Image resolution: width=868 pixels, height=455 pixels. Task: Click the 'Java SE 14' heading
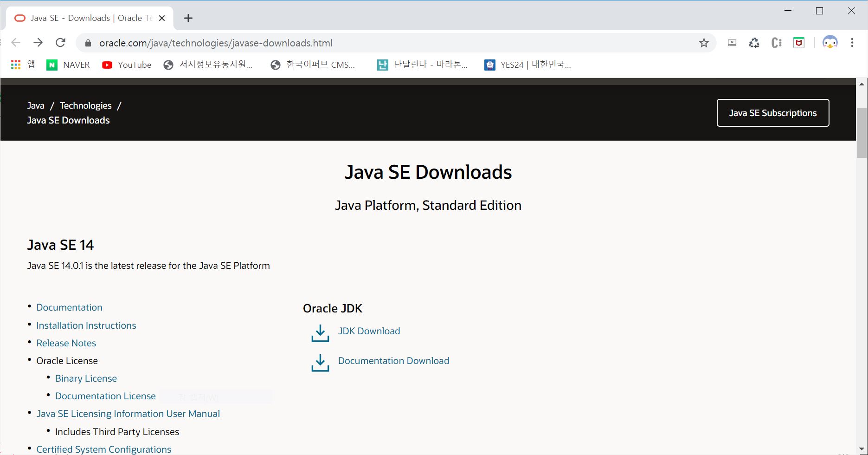60,245
